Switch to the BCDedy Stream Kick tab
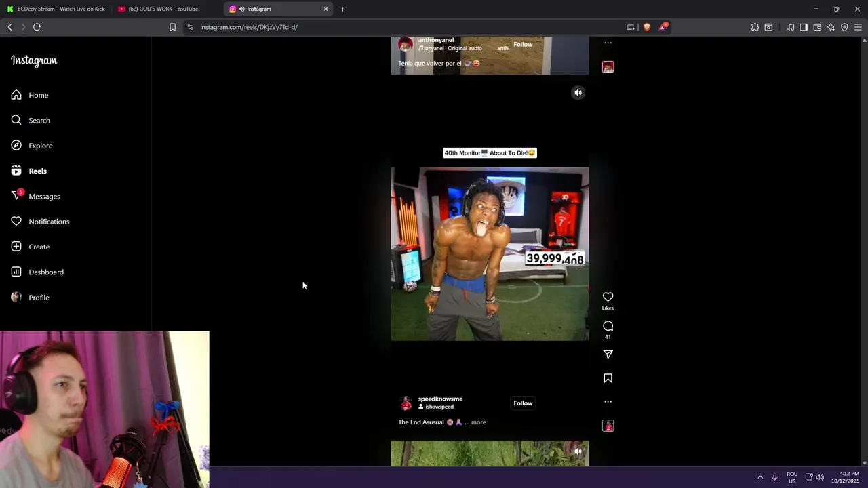868x488 pixels. tap(57, 9)
